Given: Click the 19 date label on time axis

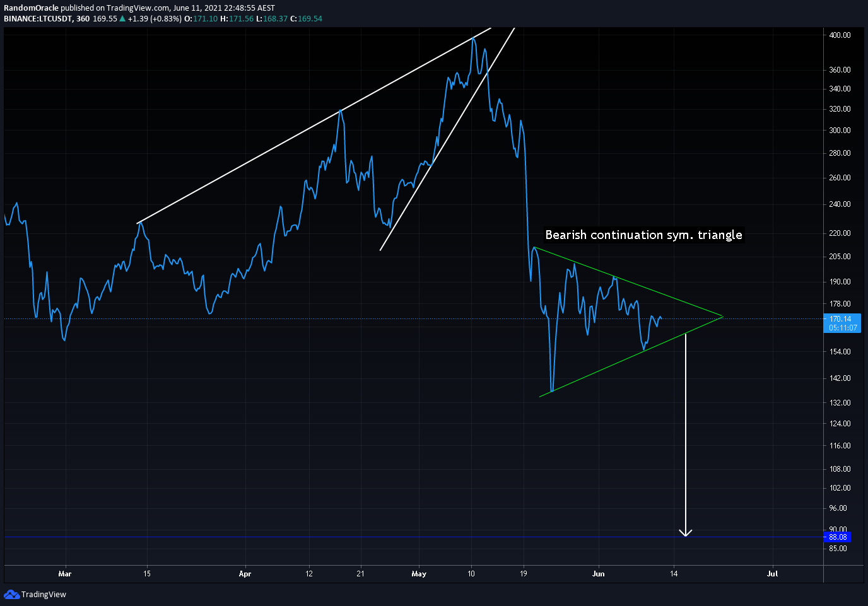Looking at the screenshot, I should coord(524,574).
